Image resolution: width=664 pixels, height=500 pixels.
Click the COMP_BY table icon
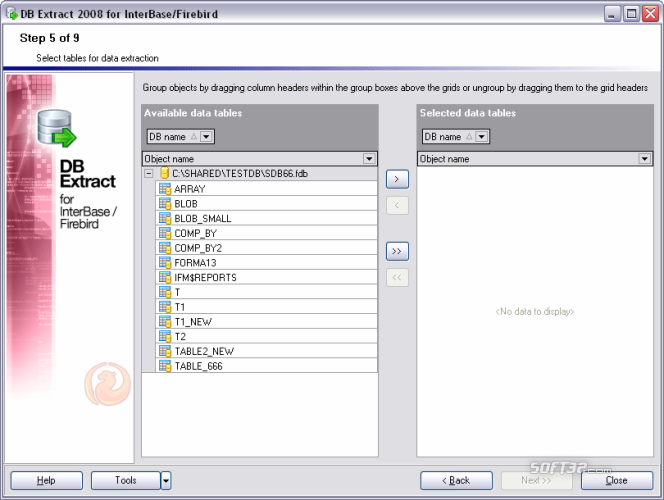165,233
